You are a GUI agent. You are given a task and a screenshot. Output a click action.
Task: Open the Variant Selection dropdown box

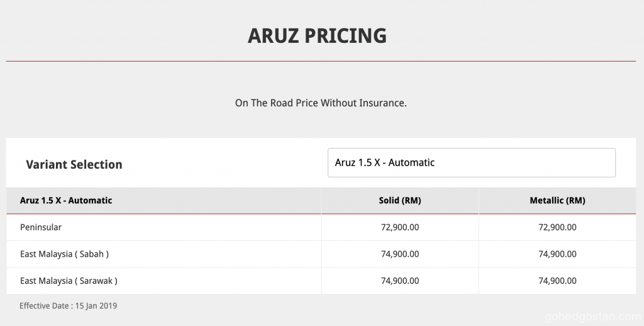tap(471, 162)
